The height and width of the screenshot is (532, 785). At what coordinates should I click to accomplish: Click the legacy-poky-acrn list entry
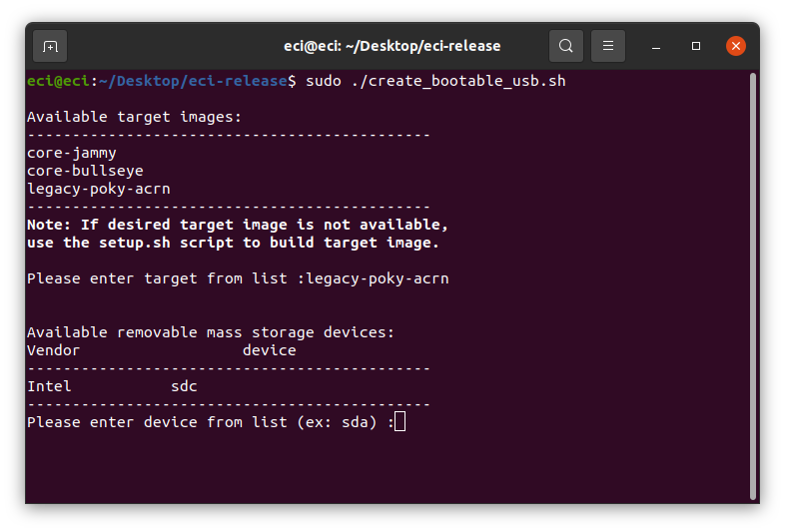click(99, 189)
